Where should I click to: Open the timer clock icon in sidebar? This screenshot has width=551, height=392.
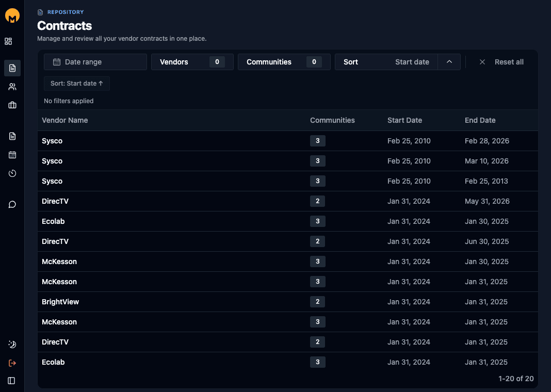coord(12,173)
